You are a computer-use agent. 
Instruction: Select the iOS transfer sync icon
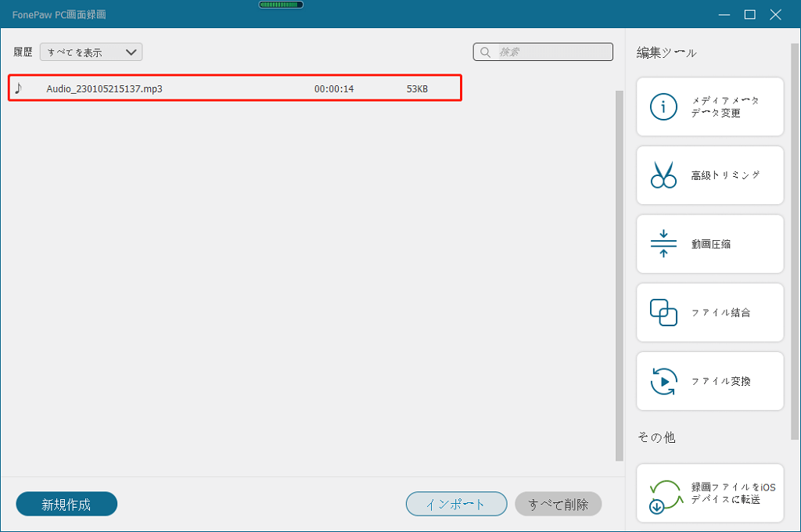click(665, 496)
